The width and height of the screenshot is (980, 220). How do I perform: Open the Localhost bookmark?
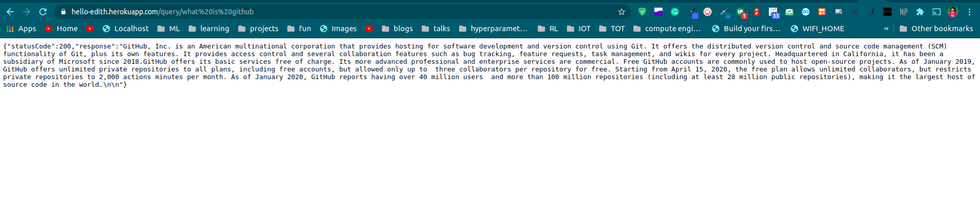coord(126,29)
